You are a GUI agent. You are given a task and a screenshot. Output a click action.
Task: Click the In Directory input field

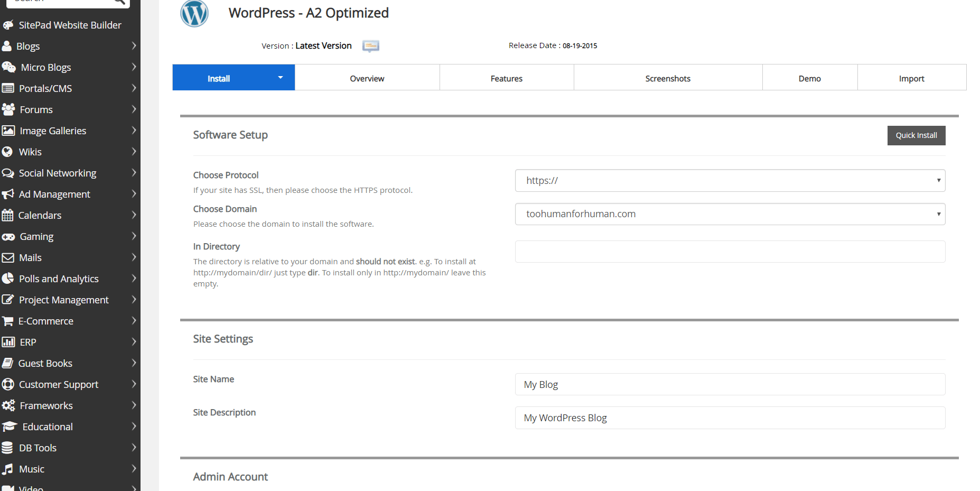coord(730,252)
